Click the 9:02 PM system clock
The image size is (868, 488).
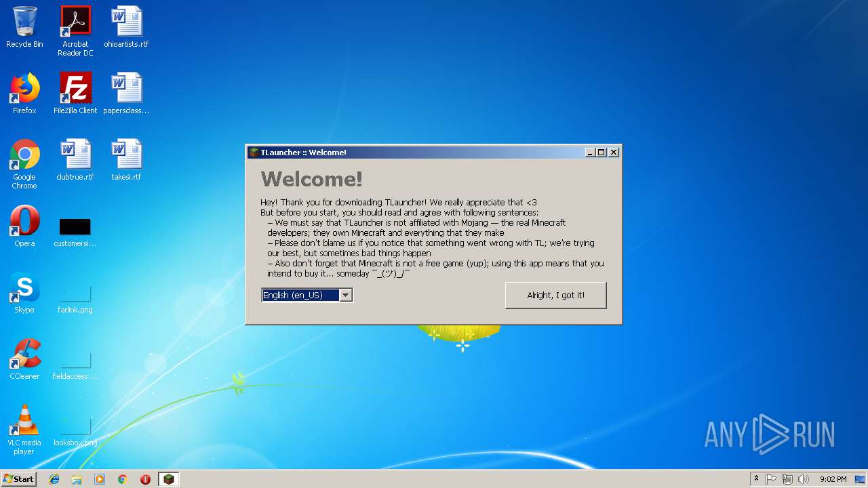pyautogui.click(x=833, y=479)
